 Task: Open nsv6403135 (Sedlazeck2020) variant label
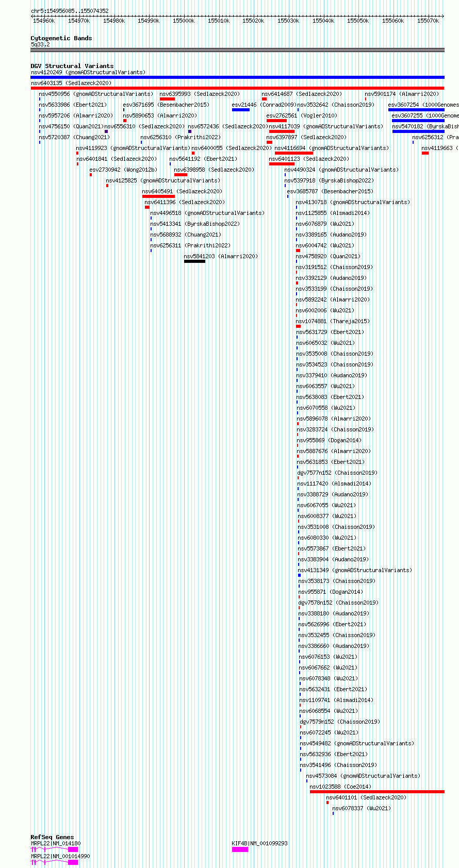[71, 83]
